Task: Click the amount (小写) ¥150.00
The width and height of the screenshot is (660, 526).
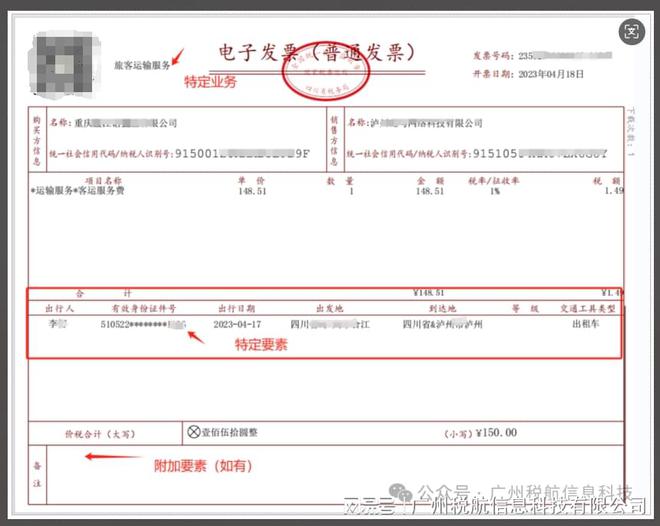Action: click(x=481, y=433)
